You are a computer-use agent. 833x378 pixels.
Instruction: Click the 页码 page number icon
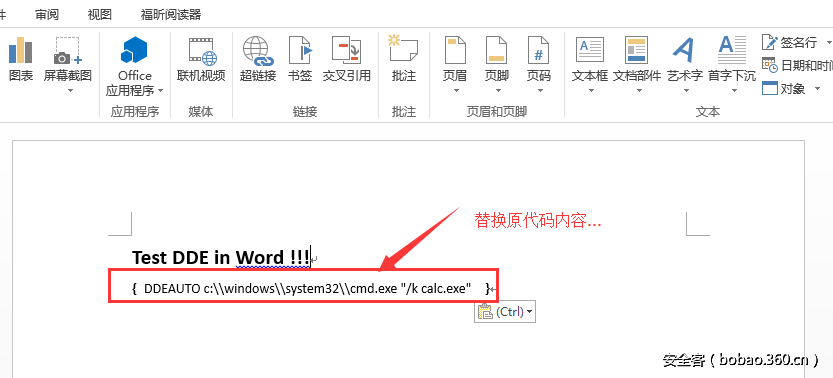(x=538, y=50)
